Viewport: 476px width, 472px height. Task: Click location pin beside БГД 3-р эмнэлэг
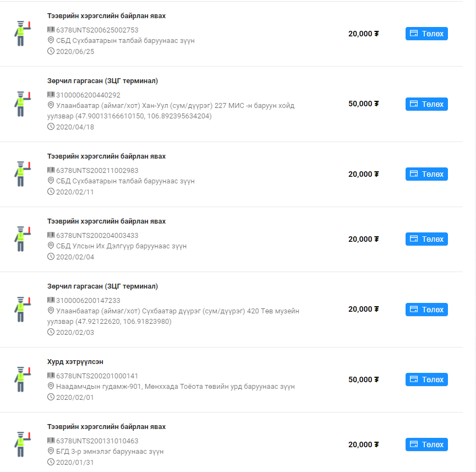51,452
